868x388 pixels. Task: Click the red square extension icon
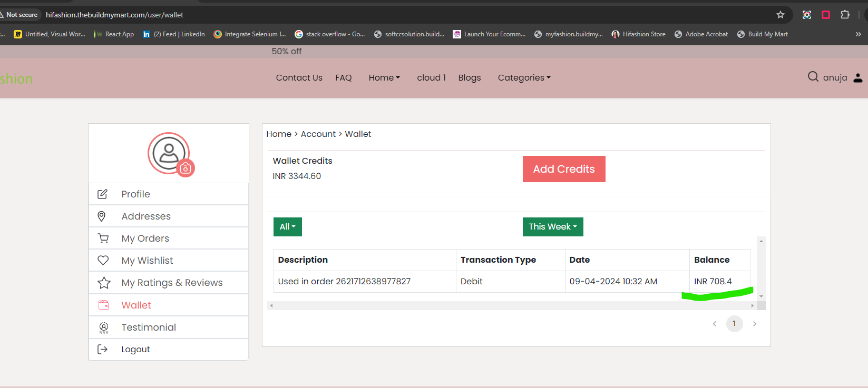click(826, 15)
